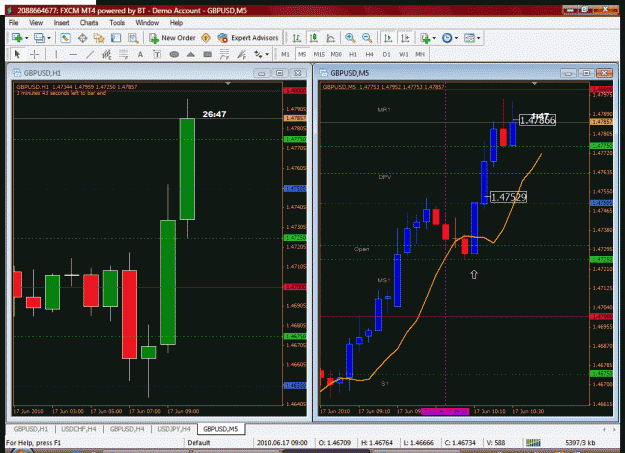Open the Periods clock icon
The width and height of the screenshot is (625, 453).
[x=447, y=38]
